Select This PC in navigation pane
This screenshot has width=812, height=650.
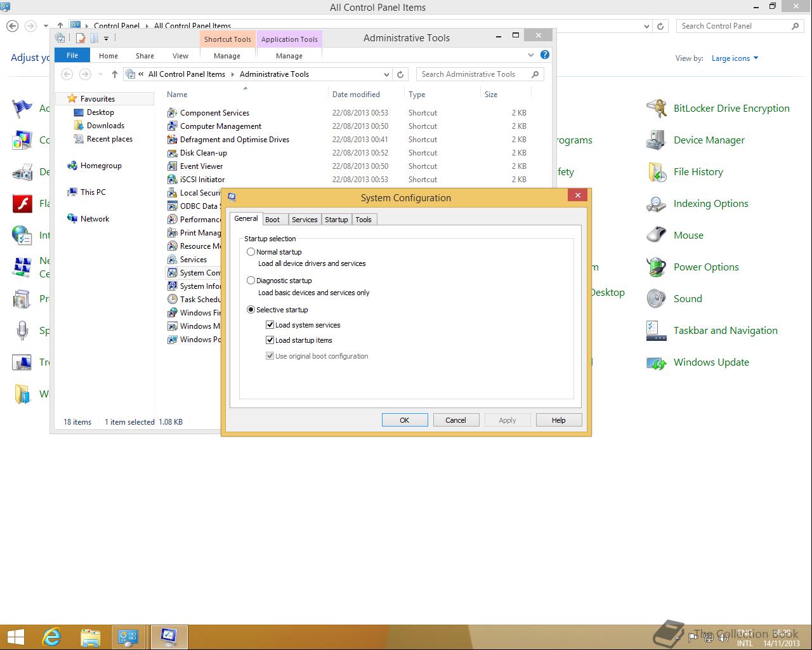(x=93, y=192)
